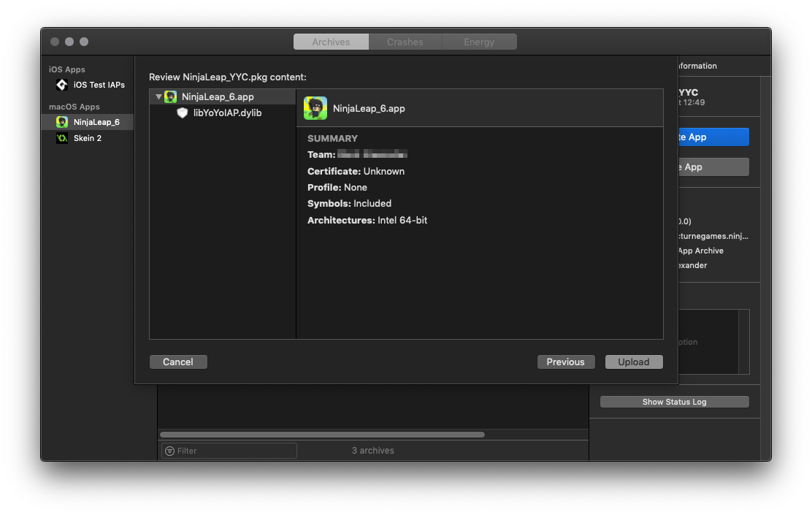Click the NinjaLeap_6.app icon in content tree
This screenshot has width=812, height=515.
(x=170, y=97)
